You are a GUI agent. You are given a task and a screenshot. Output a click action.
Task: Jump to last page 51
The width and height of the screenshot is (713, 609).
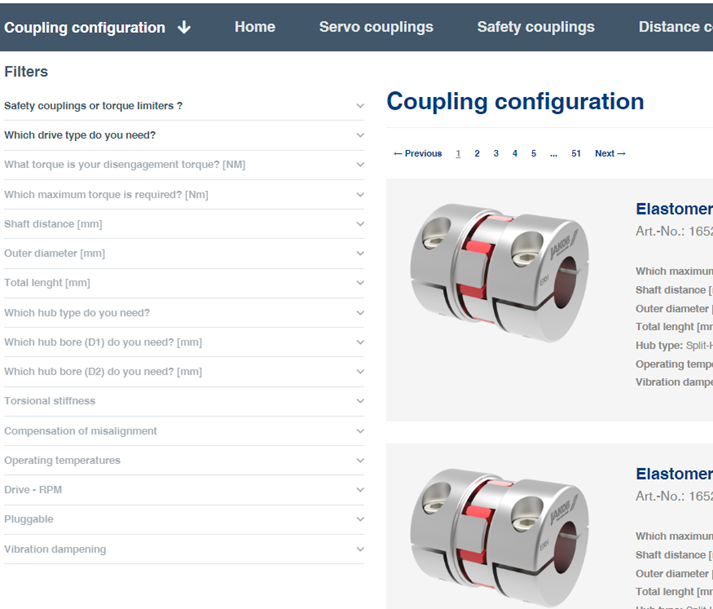pos(576,154)
